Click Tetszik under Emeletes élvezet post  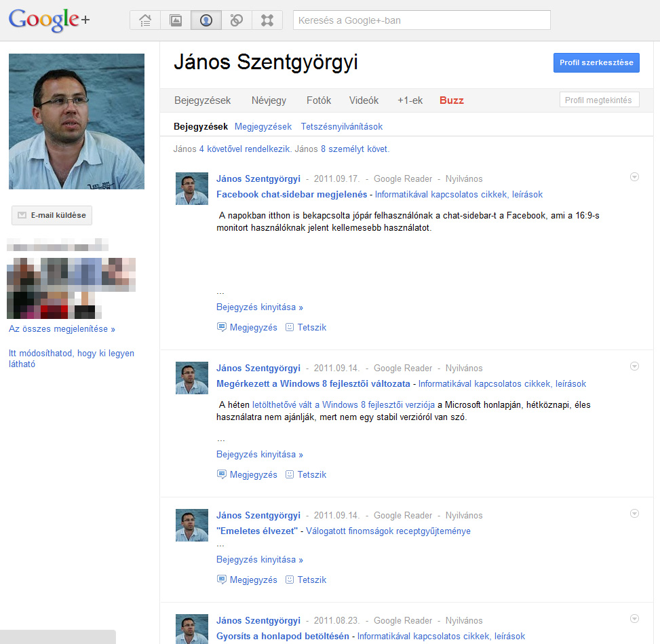(312, 580)
